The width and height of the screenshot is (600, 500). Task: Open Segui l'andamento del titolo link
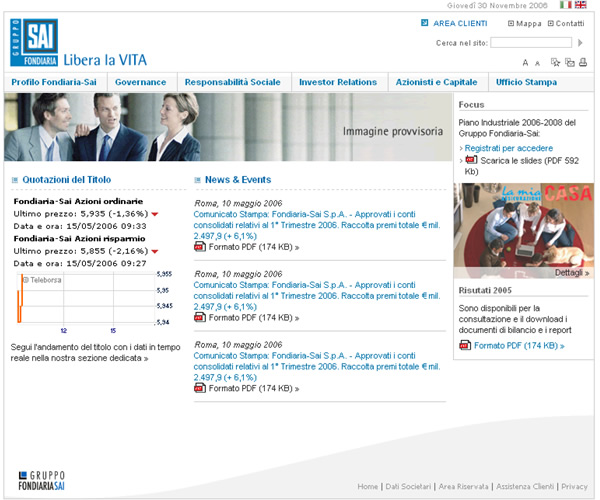[x=95, y=352]
